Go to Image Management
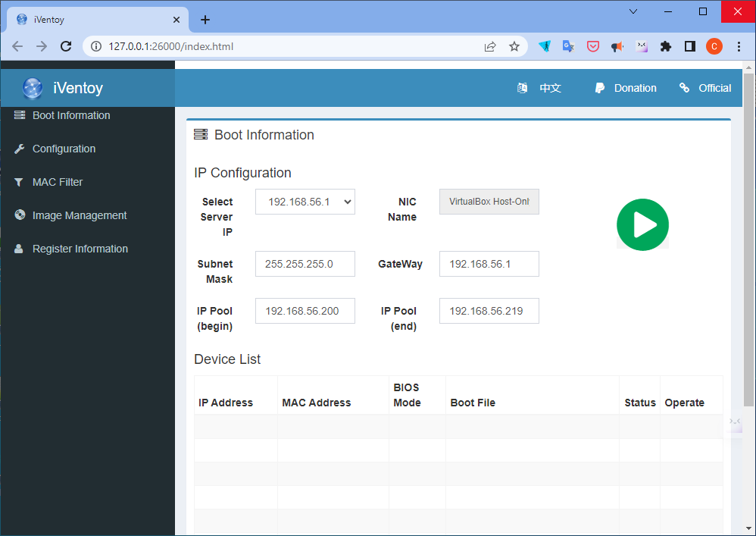 [80, 215]
